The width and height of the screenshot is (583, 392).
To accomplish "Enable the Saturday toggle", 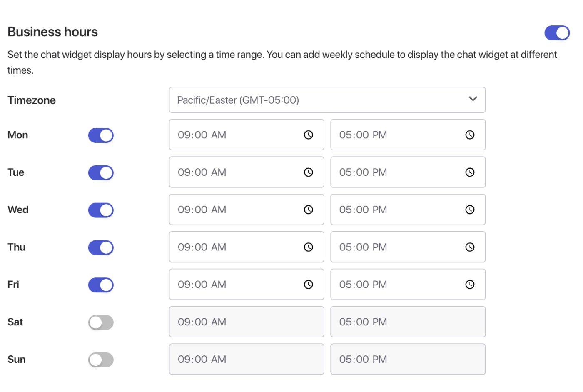I will [x=101, y=322].
